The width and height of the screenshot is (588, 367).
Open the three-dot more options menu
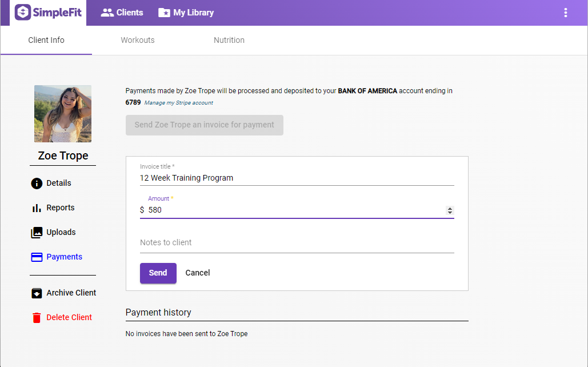click(565, 13)
